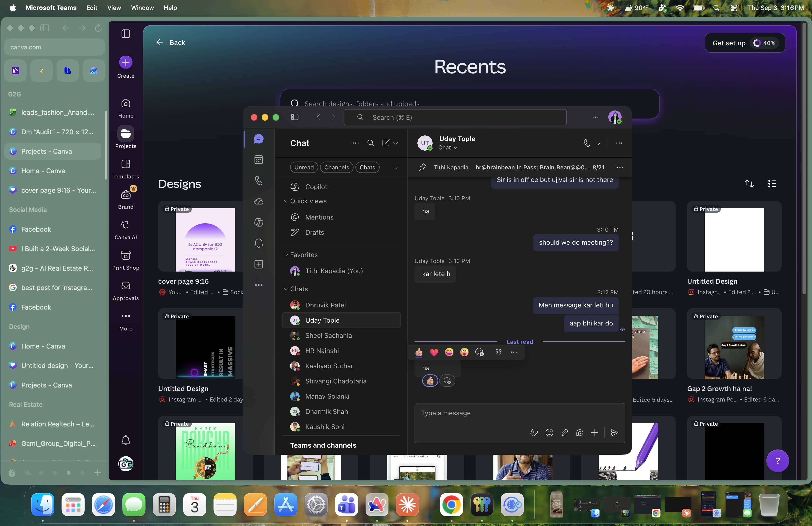Screen dimensions: 812x526
Task: Collapse the Quick views section
Action: coord(286,201)
